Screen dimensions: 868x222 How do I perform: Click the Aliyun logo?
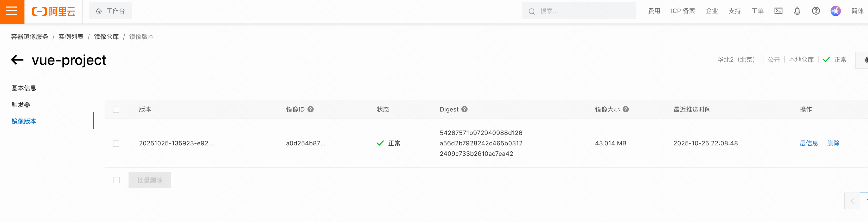click(54, 11)
